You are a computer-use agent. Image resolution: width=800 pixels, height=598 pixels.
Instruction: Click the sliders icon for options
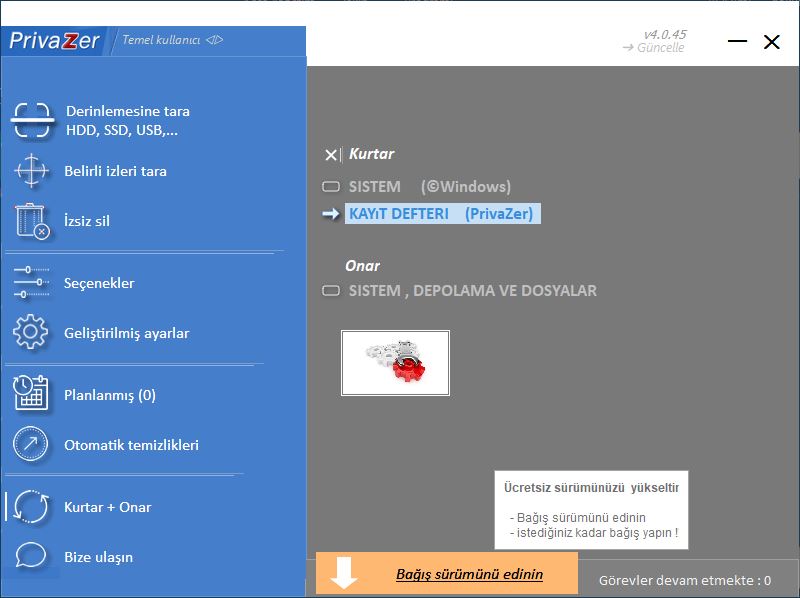[x=31, y=282]
